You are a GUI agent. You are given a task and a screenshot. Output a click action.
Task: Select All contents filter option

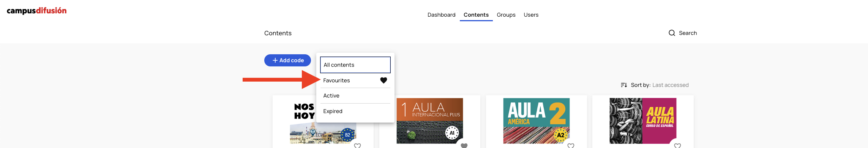pyautogui.click(x=355, y=65)
